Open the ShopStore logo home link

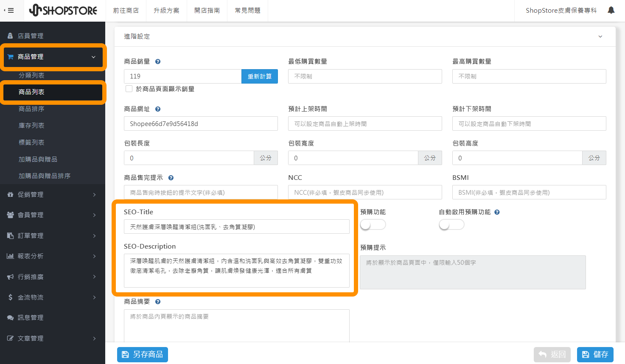(63, 10)
